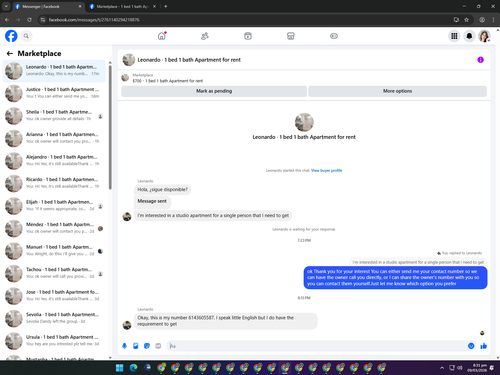Screen dimensions: 500x375
Task: Open the apps grid menu icon
Action: click(x=454, y=36)
